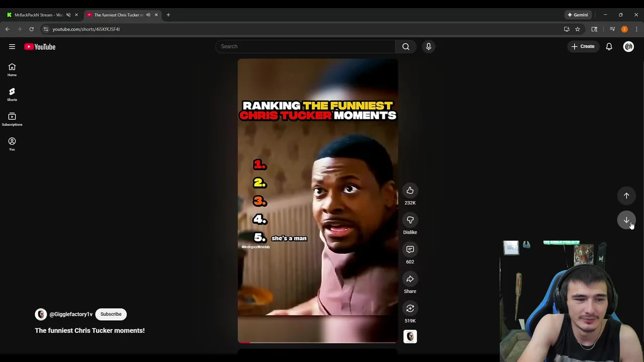Viewport: 644px width, 362px height.
Task: Click the Shorts video progress bar
Action: click(318, 342)
